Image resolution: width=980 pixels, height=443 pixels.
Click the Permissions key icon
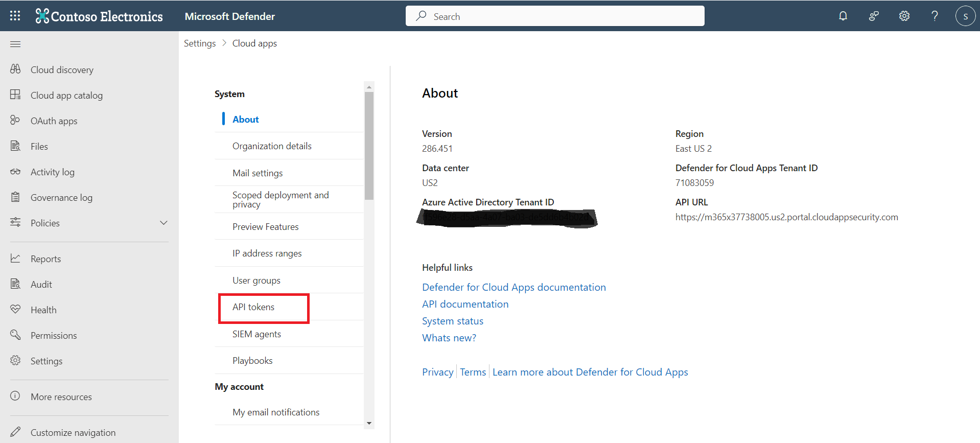tap(15, 335)
